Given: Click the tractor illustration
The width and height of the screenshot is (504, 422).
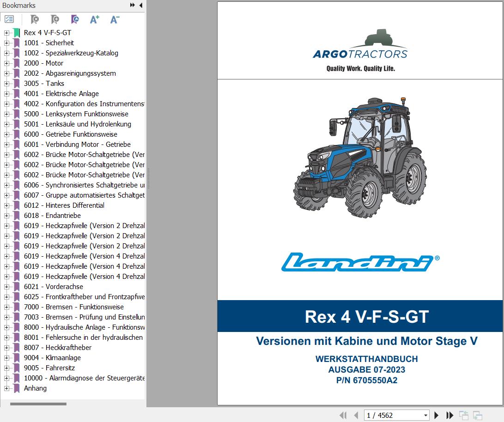Looking at the screenshot, I should (360, 157).
